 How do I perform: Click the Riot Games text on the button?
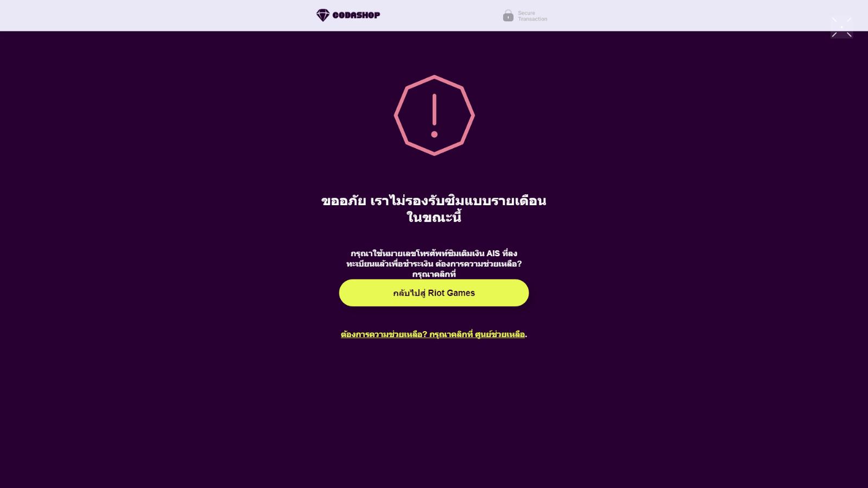451,293
